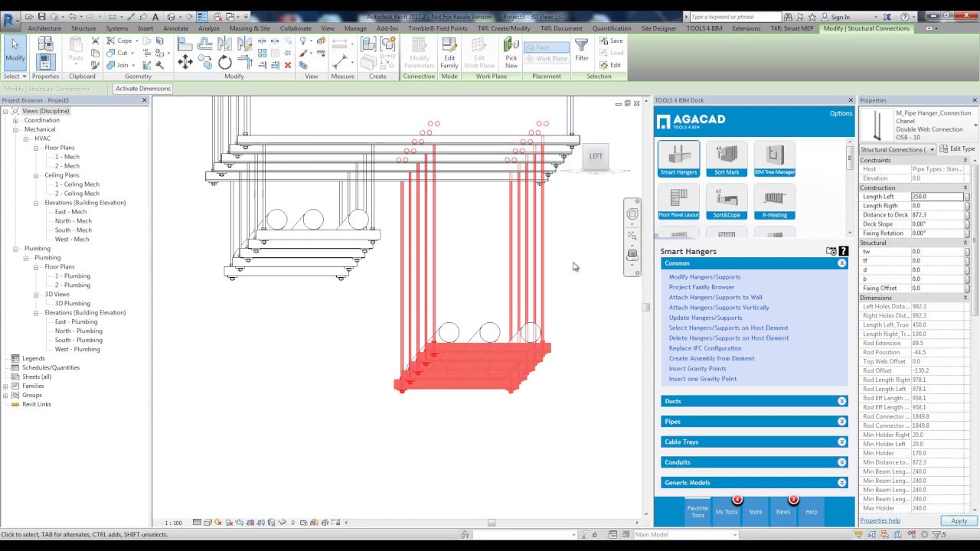The width and height of the screenshot is (980, 551).
Task: Open Edit Family tool
Action: (x=449, y=53)
